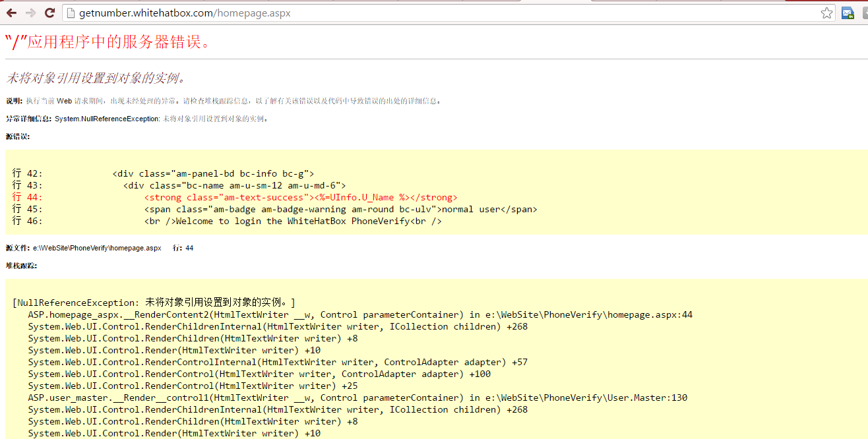This screenshot has width=868, height=439.
Task: Click the ASP.homepage_aspx.__RenderContent2 stack trace line
Action: [359, 314]
